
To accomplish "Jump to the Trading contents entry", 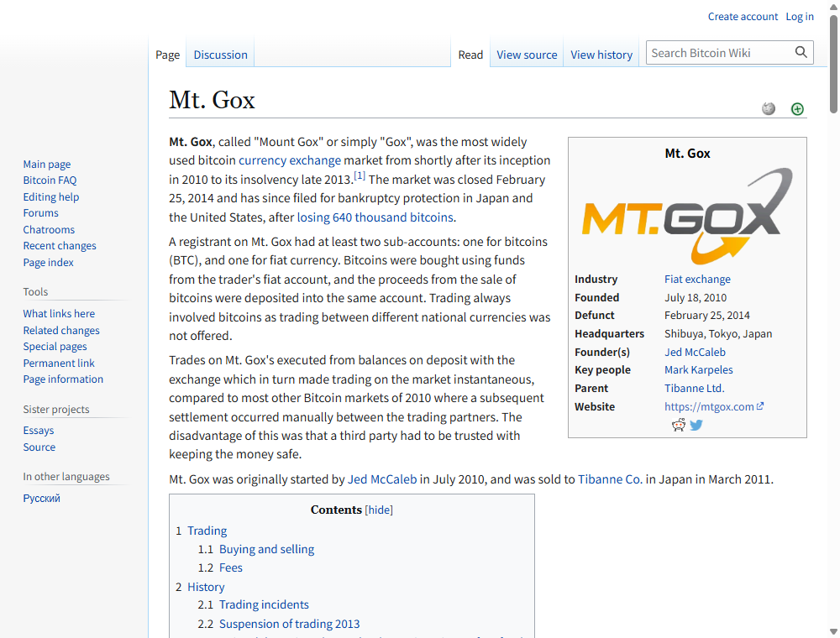I will [x=207, y=531].
